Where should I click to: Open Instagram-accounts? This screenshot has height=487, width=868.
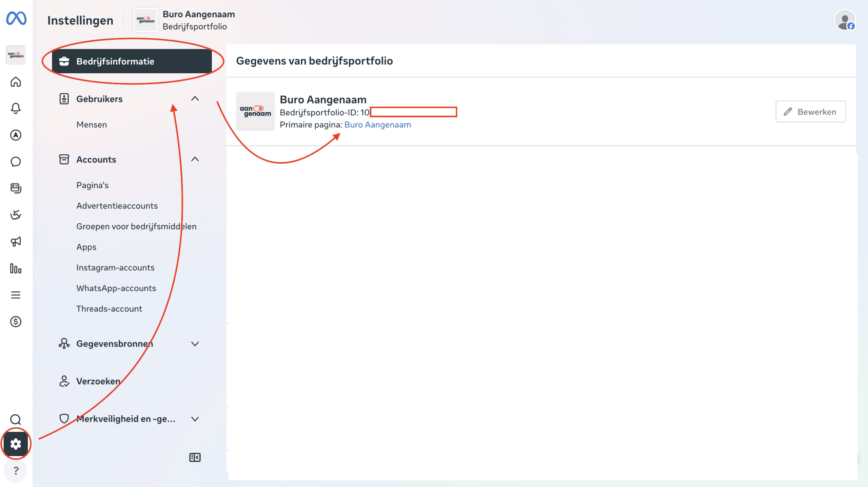pos(115,267)
